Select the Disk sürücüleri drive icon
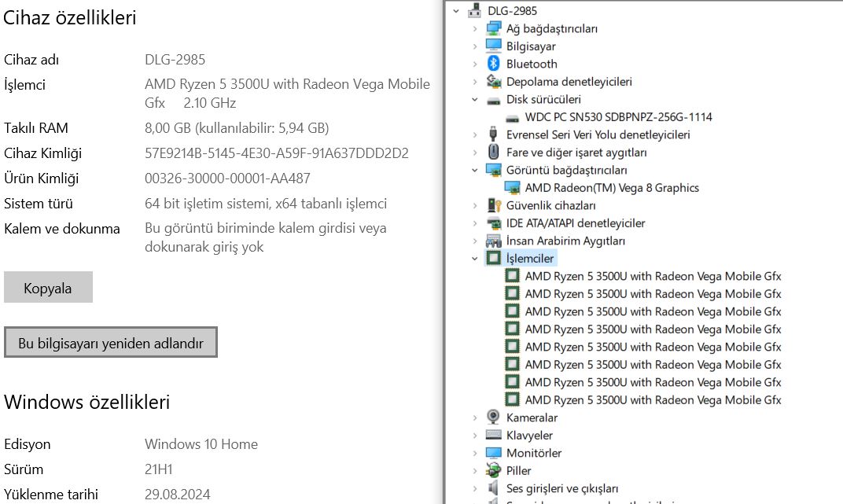Image resolution: width=843 pixels, height=504 pixels. [494, 100]
